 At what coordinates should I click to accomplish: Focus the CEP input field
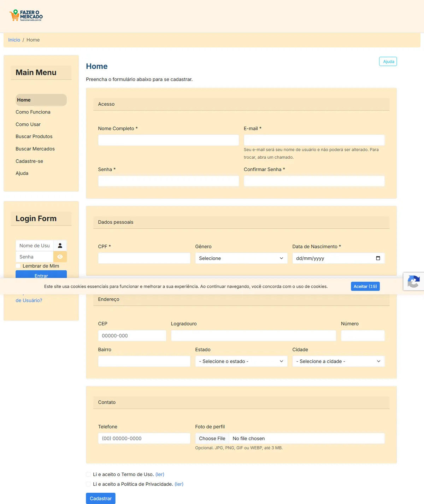coord(132,336)
